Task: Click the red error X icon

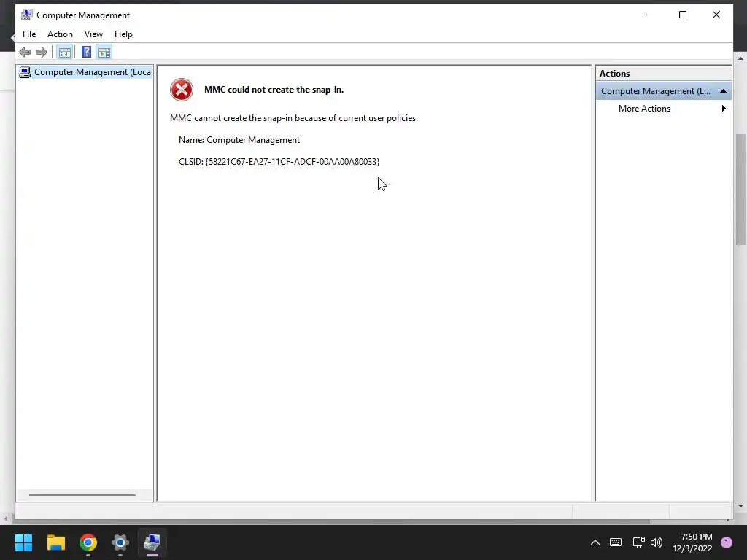Action: point(182,90)
